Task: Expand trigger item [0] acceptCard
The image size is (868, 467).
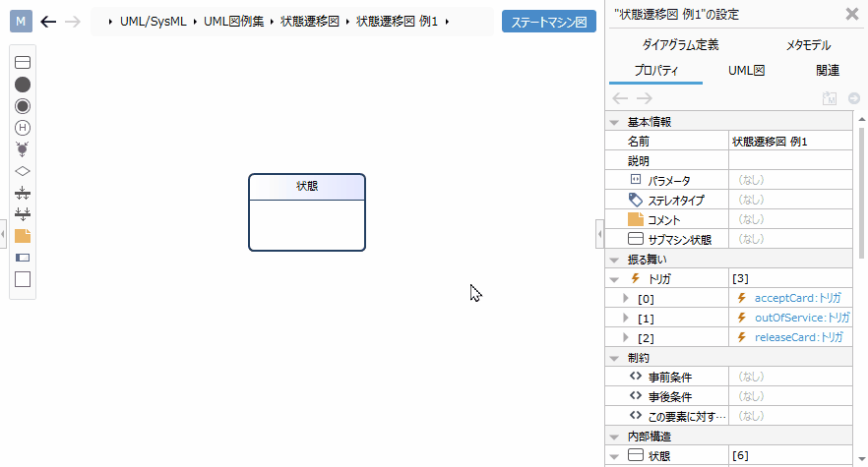Action: pyautogui.click(x=626, y=298)
